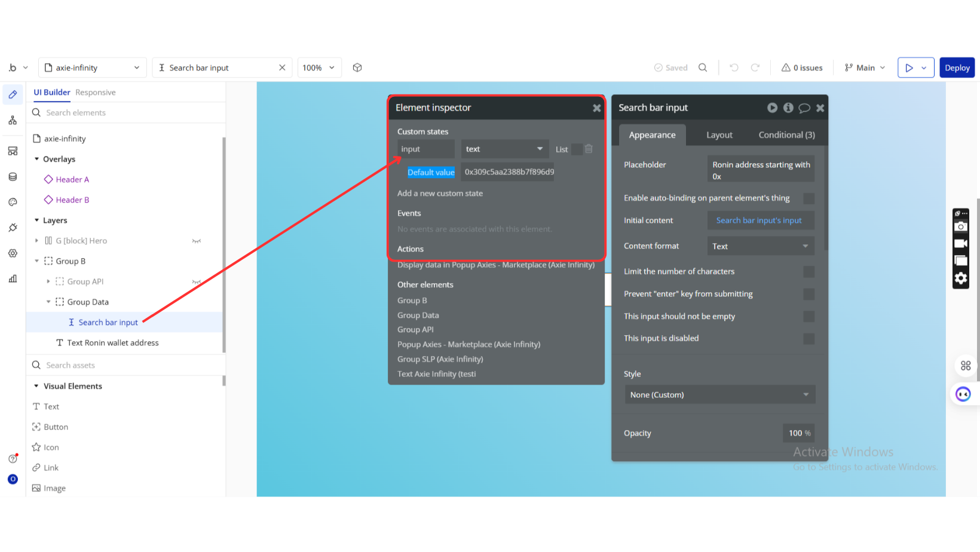980x552 pixels.
Task: Open the custom state type text dropdown
Action: 505,149
